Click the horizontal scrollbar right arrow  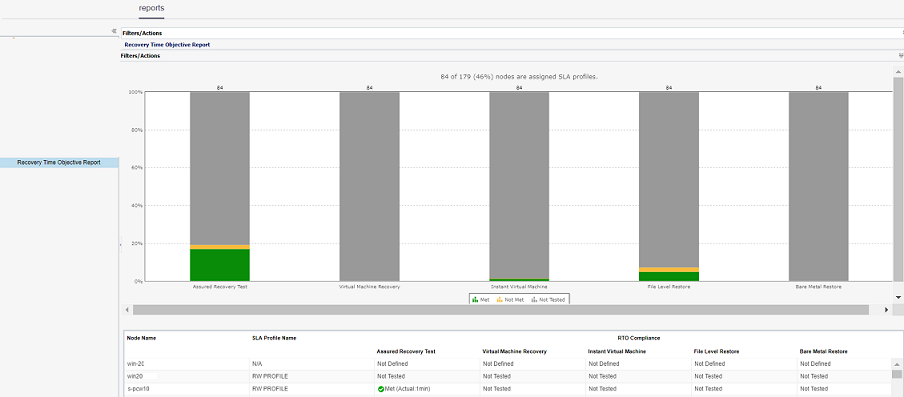tap(887, 310)
